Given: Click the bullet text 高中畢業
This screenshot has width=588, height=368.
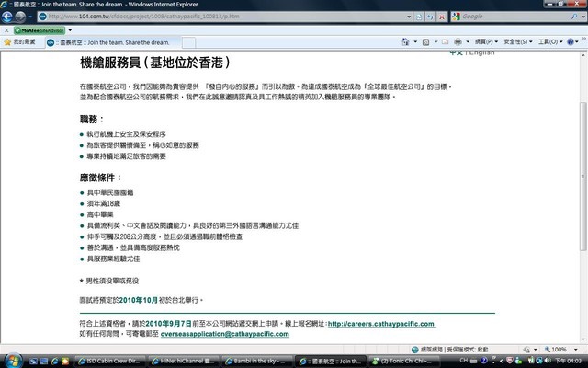Looking at the screenshot, I should coord(100,214).
